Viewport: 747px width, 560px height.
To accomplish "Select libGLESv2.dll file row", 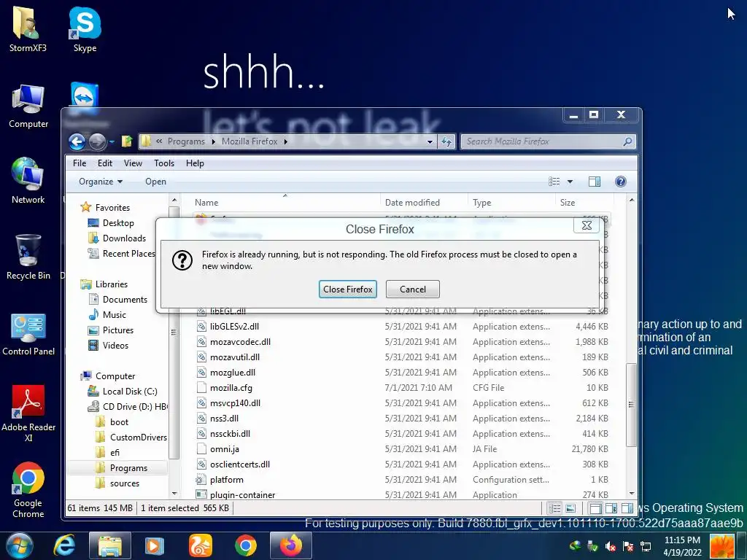I will click(x=403, y=326).
